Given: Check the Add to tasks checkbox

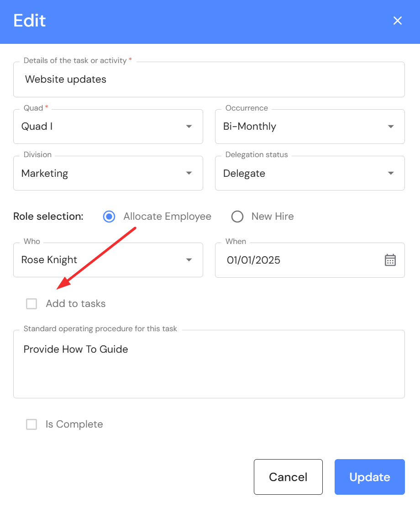Looking at the screenshot, I should point(31,304).
